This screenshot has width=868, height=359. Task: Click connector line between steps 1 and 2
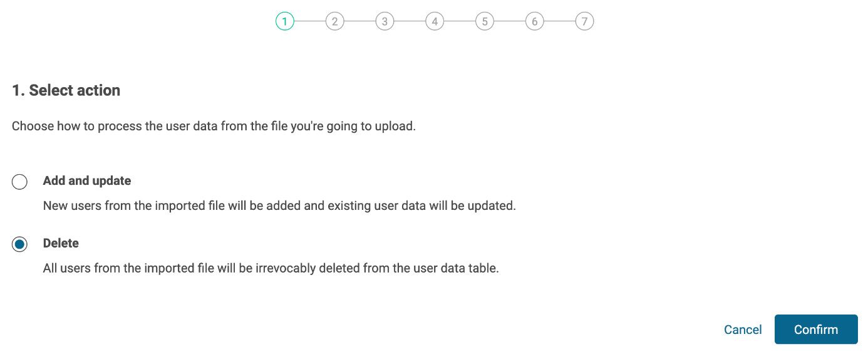click(x=310, y=22)
